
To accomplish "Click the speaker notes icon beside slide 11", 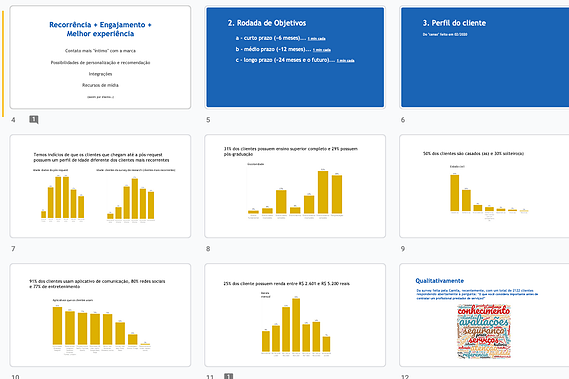I will 228,376.
